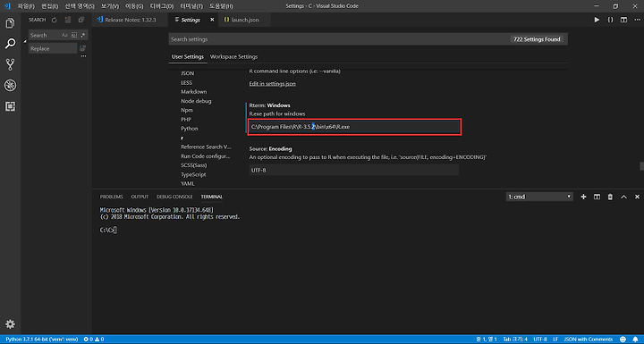Click the feedback smiley in status bar
This screenshot has width=644, height=344.
(x=623, y=339)
